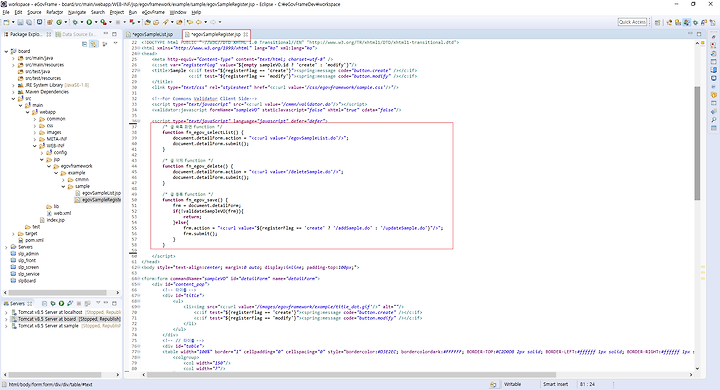Open Package Explorer view menu arrow
720x390 pixels.
tap(115, 44)
